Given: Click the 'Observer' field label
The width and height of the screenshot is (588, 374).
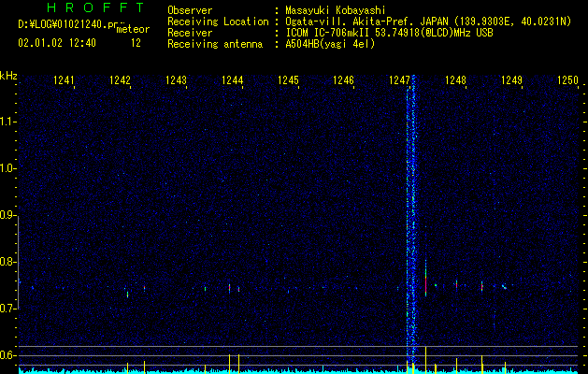Looking at the screenshot, I should point(190,10).
